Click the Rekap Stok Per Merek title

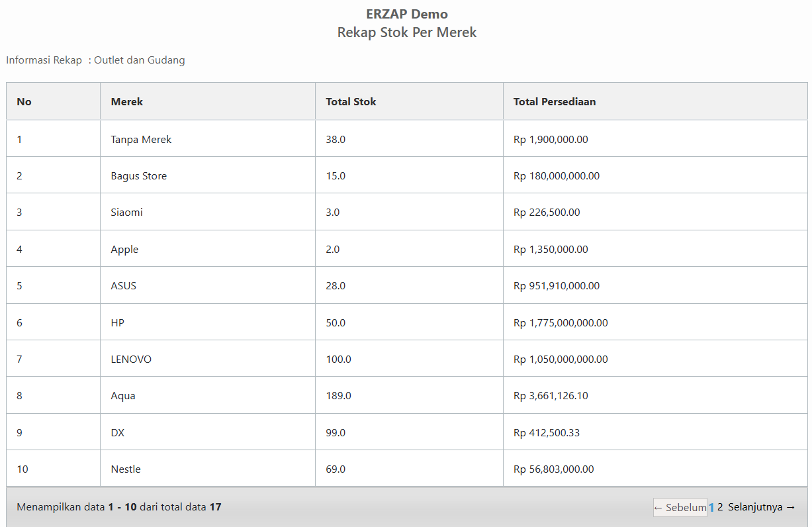(x=406, y=32)
